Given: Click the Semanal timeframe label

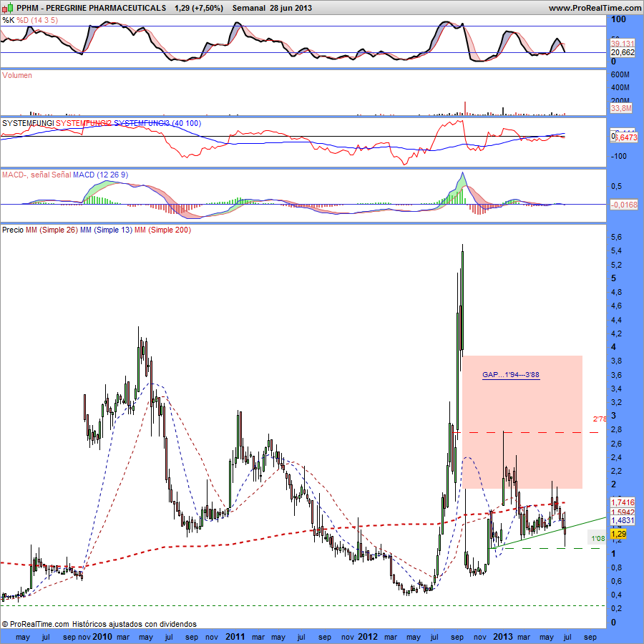Looking at the screenshot, I should click(x=249, y=8).
